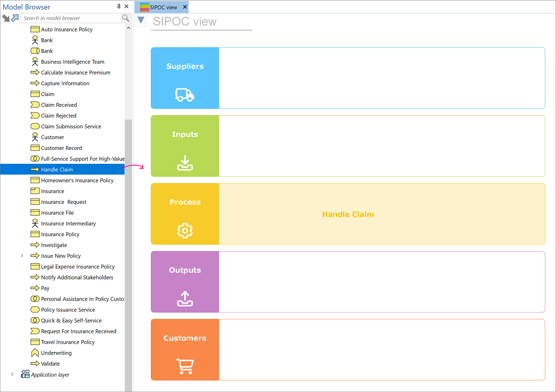The width and height of the screenshot is (556, 392).
Task: Click the Suppliers truck icon
Action: (185, 95)
